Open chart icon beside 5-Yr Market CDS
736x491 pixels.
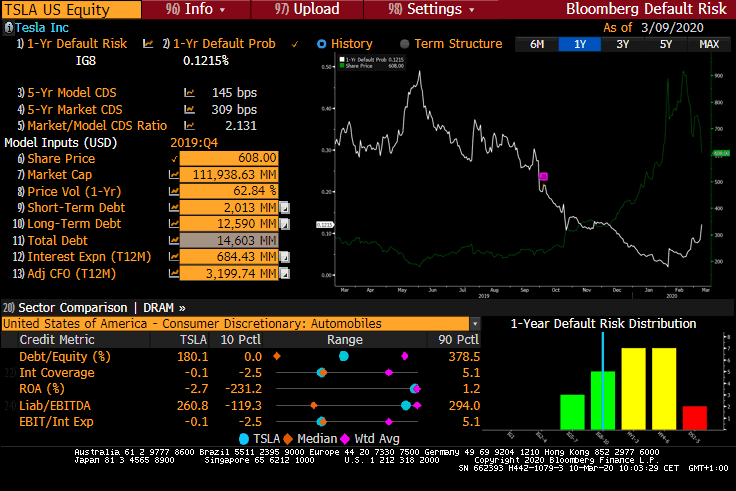click(189, 109)
